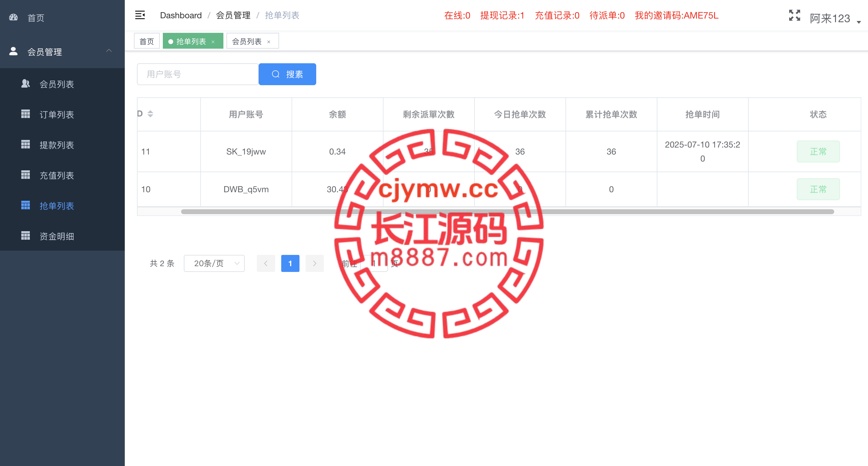The height and width of the screenshot is (466, 868).
Task: Click the blue grid icon beside 抢单列表
Action: click(26, 205)
